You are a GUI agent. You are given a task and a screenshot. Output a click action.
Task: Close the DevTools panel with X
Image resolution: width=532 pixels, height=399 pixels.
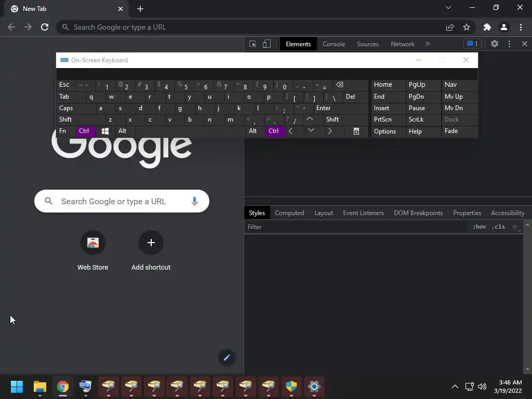click(525, 44)
